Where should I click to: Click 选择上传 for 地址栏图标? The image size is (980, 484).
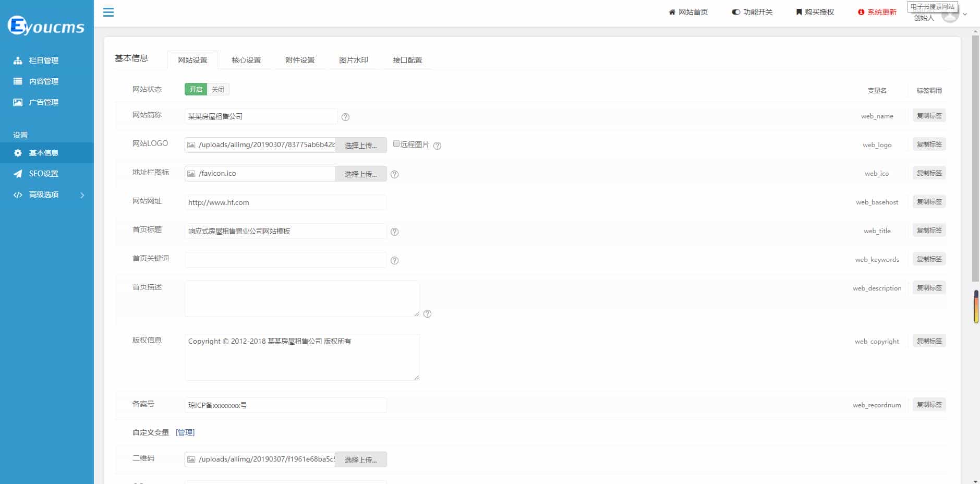click(361, 174)
